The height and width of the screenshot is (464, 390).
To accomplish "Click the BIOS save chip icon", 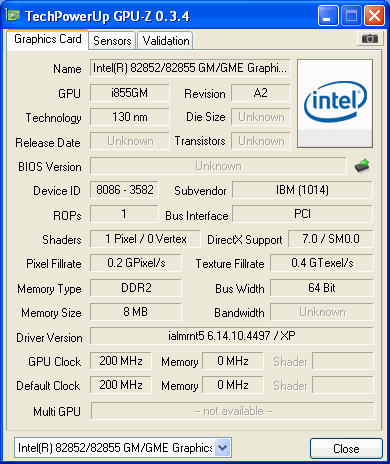I will point(362,166).
